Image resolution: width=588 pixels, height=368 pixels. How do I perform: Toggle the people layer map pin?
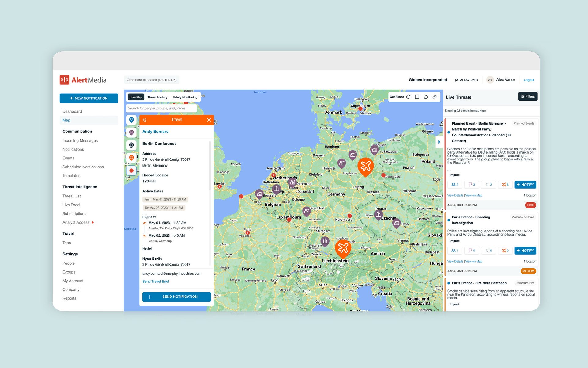(x=131, y=120)
